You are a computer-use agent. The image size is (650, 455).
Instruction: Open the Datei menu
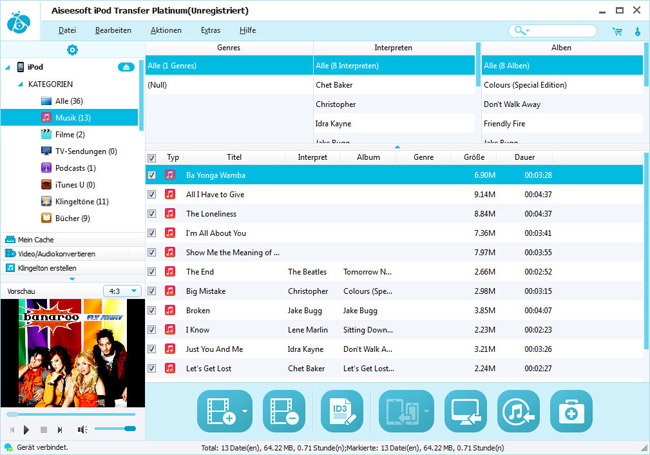(67, 30)
